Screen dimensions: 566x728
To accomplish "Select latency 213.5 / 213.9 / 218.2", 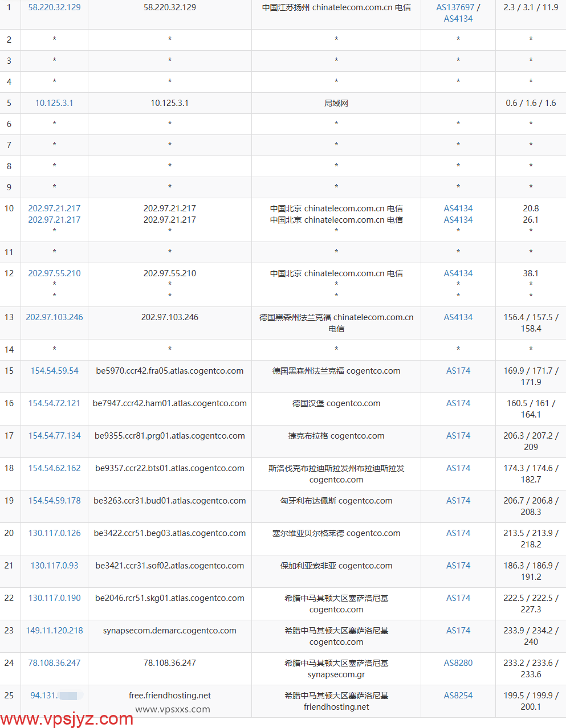I will tap(531, 539).
